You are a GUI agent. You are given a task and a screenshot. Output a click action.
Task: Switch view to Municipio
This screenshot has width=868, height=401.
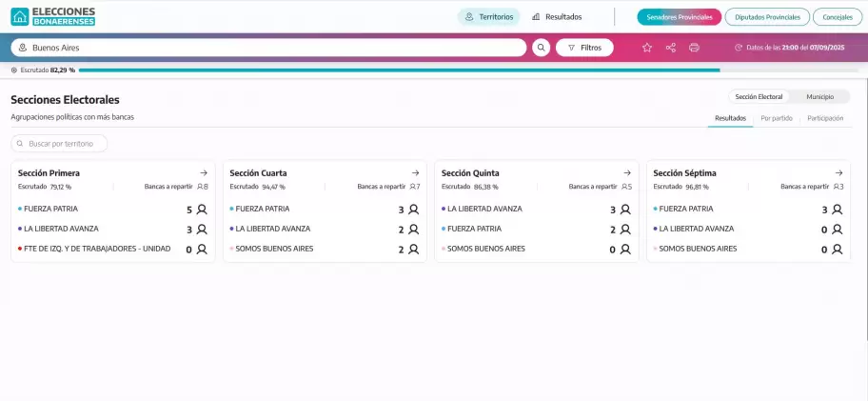pos(819,96)
